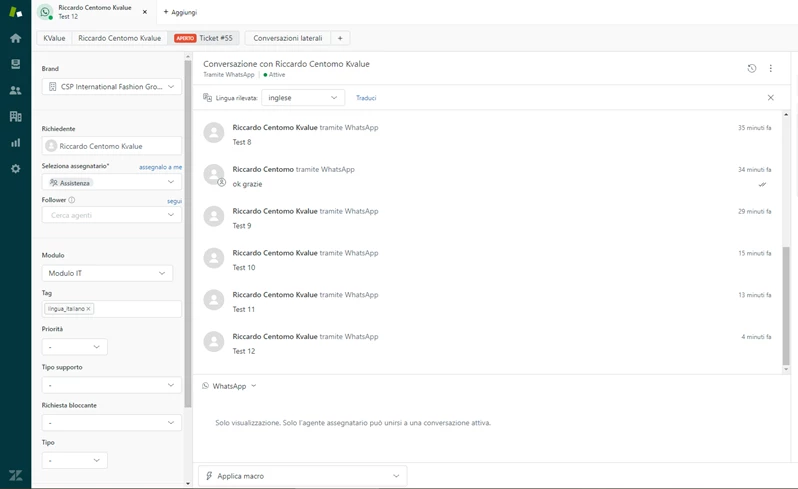Viewport: 798px width, 489px height.
Task: Select the Ticket #55 tab
Action: pos(204,38)
